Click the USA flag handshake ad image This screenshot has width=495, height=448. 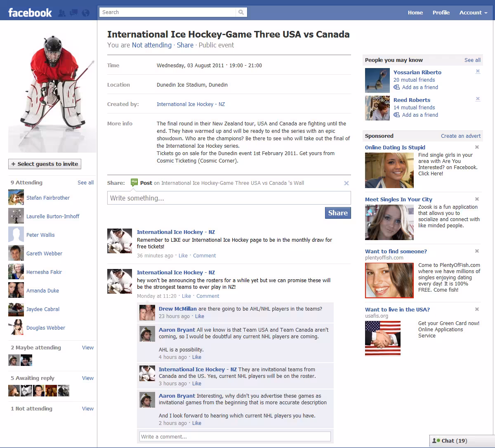click(x=383, y=338)
